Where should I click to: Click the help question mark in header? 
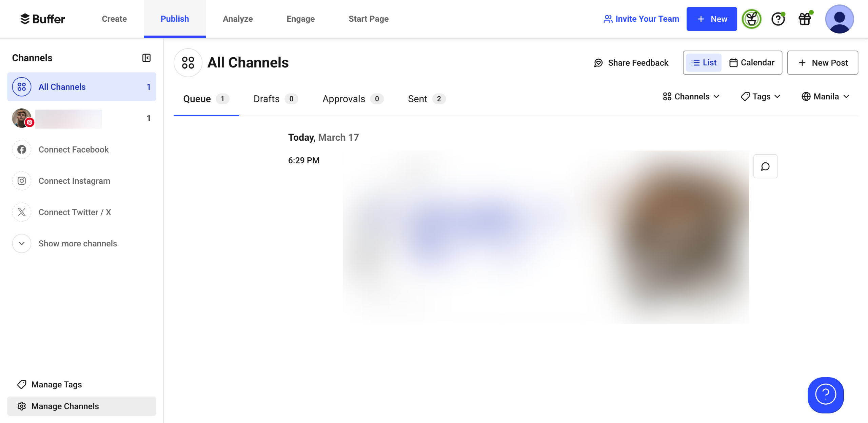click(778, 19)
